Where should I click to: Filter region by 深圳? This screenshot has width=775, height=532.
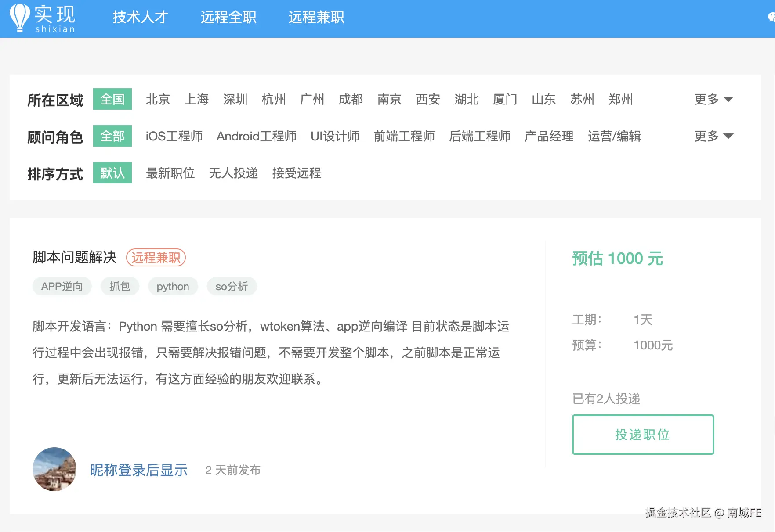pos(235,100)
